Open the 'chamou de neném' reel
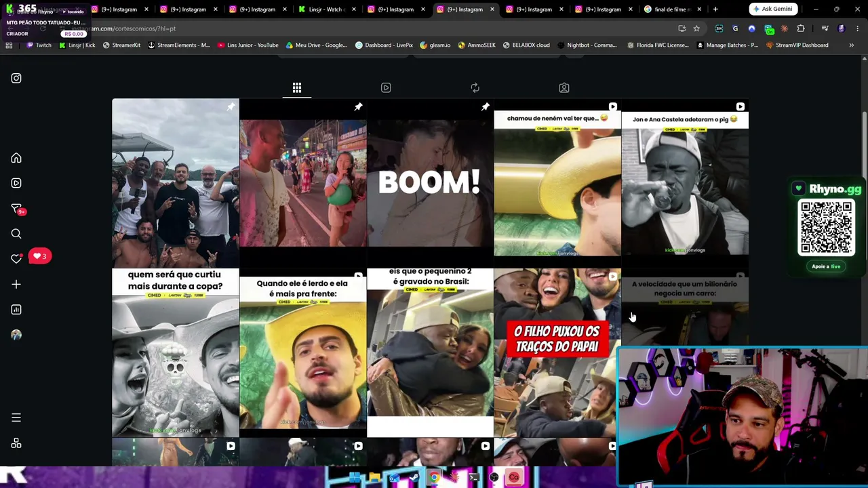The width and height of the screenshot is (868, 488). (557, 183)
